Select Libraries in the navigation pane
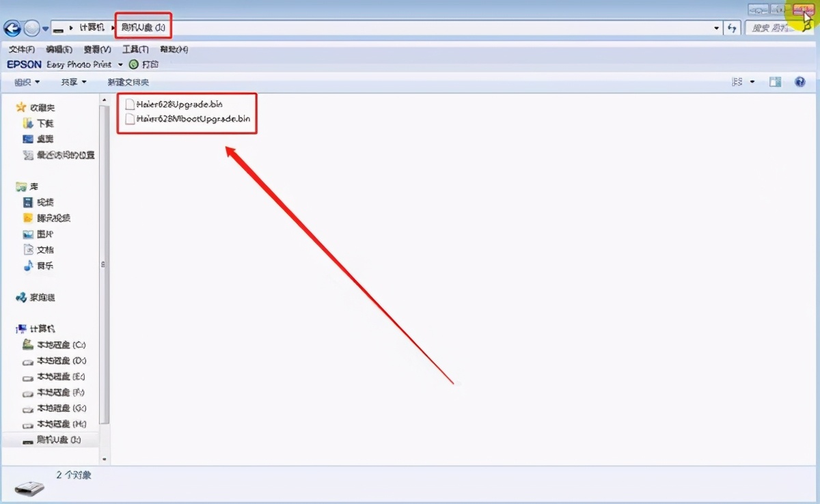Image resolution: width=820 pixels, height=504 pixels. coord(27,186)
